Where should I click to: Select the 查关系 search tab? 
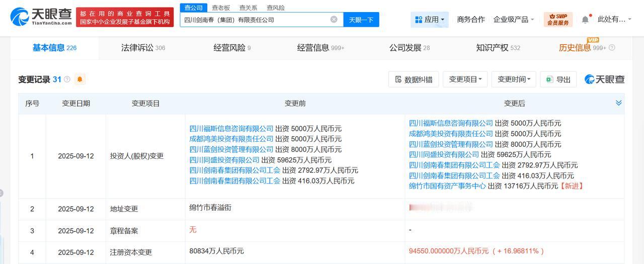coord(248,8)
